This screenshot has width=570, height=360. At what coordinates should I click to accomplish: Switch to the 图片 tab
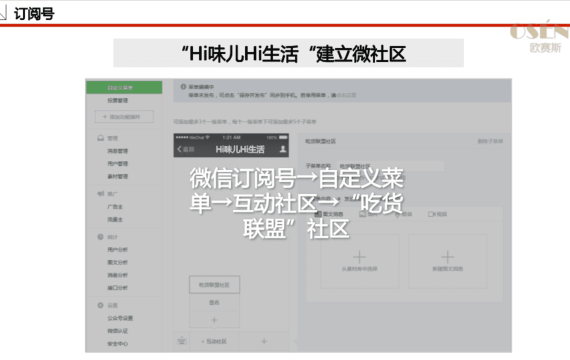[368, 214]
